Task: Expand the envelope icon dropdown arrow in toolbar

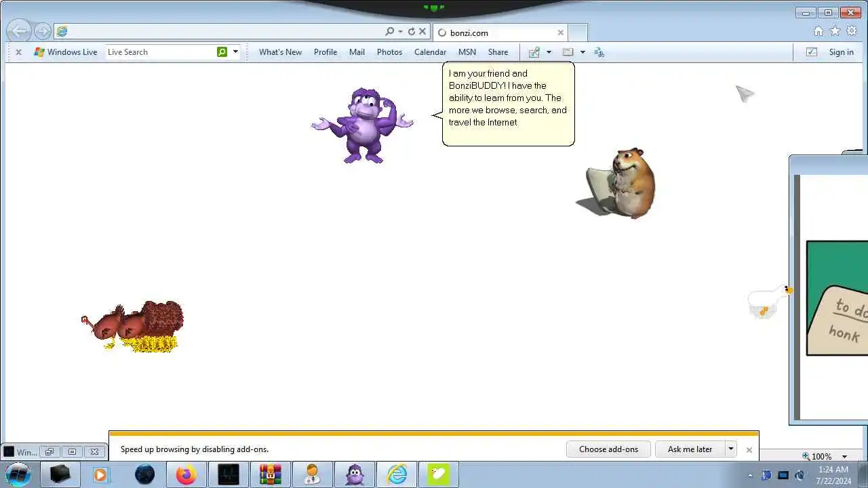Action: pyautogui.click(x=582, y=52)
